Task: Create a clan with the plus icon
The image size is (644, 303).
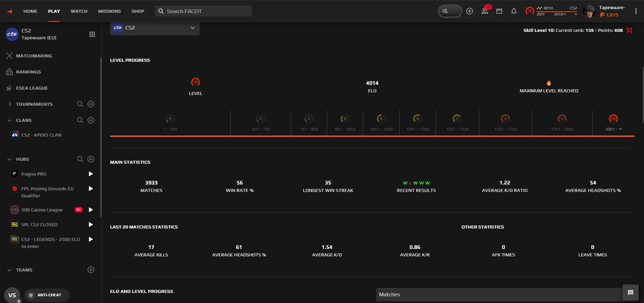Action: coord(91,120)
